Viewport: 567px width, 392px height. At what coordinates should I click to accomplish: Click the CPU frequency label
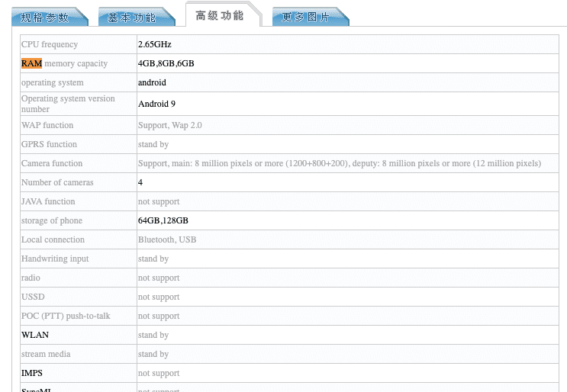(50, 44)
